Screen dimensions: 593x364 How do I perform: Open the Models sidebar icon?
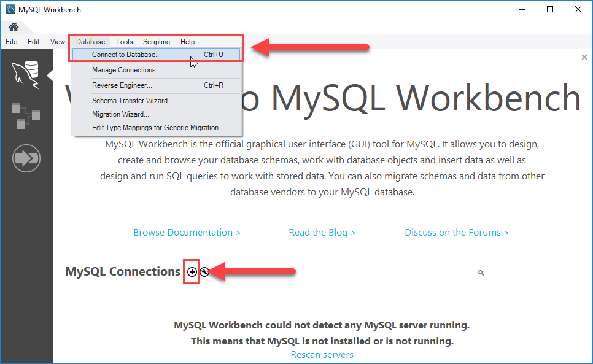click(x=26, y=115)
